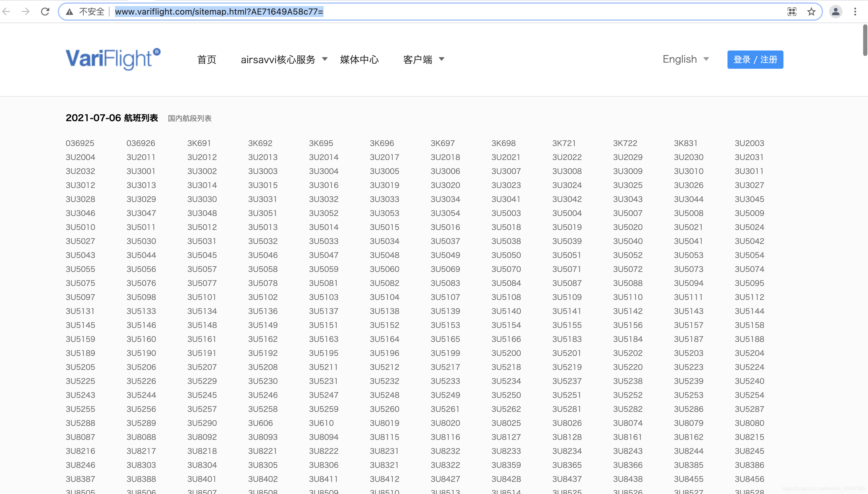Open the 首页 navigation item
Screen dimensions: 868x494
[207, 60]
